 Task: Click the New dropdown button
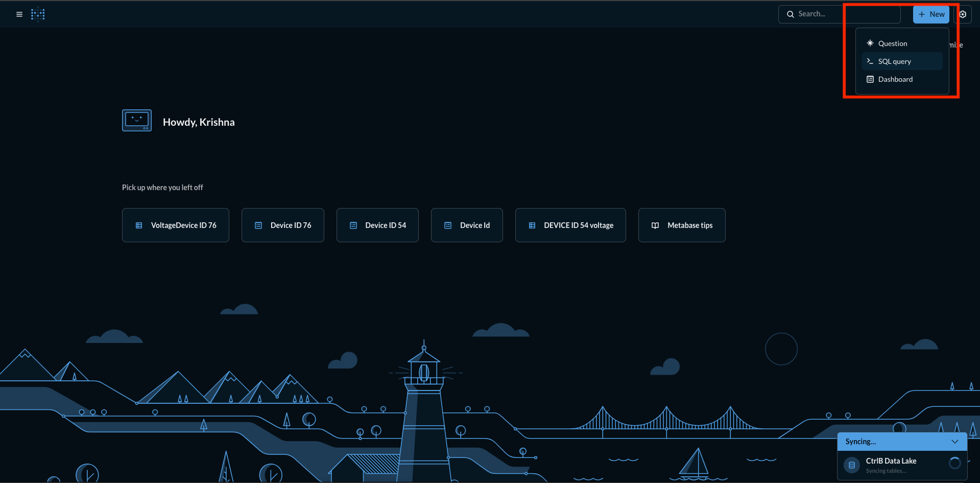click(930, 14)
